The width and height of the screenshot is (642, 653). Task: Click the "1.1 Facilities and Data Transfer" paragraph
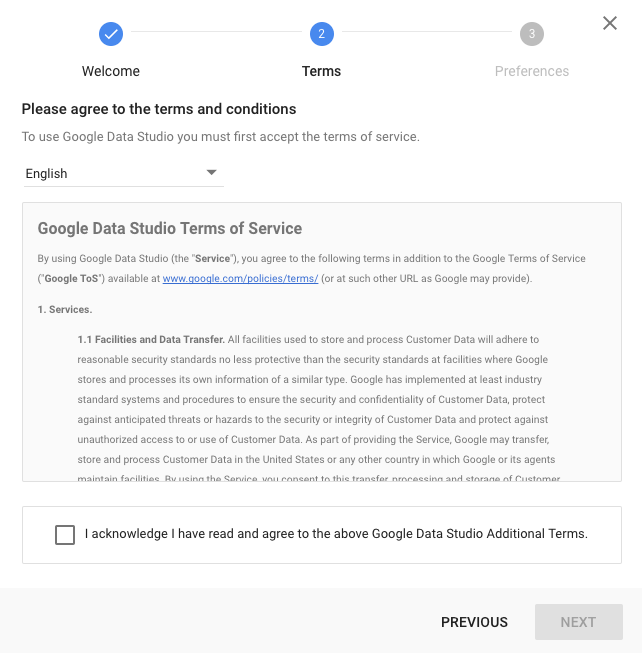(x=312, y=400)
